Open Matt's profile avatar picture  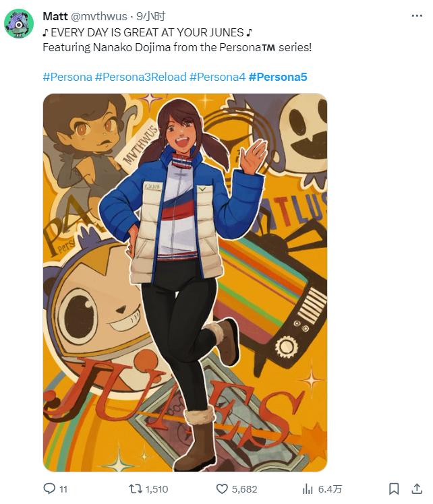(19, 24)
